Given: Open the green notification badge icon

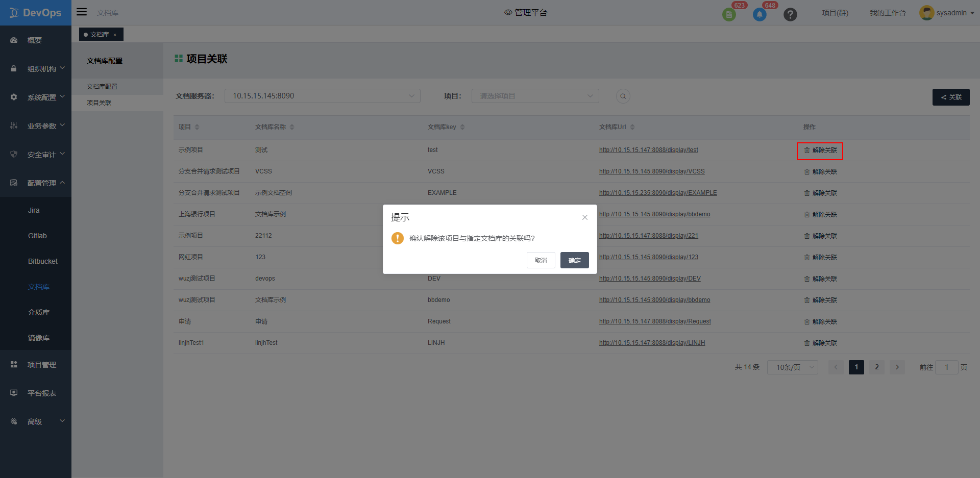Looking at the screenshot, I should pos(729,15).
